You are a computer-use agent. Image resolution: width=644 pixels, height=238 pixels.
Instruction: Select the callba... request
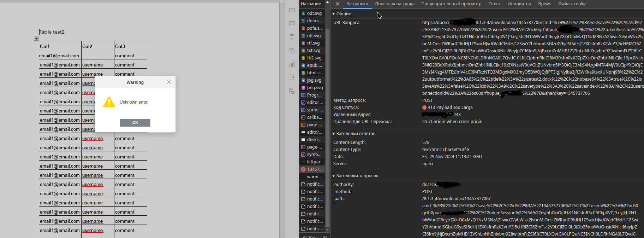point(312,117)
